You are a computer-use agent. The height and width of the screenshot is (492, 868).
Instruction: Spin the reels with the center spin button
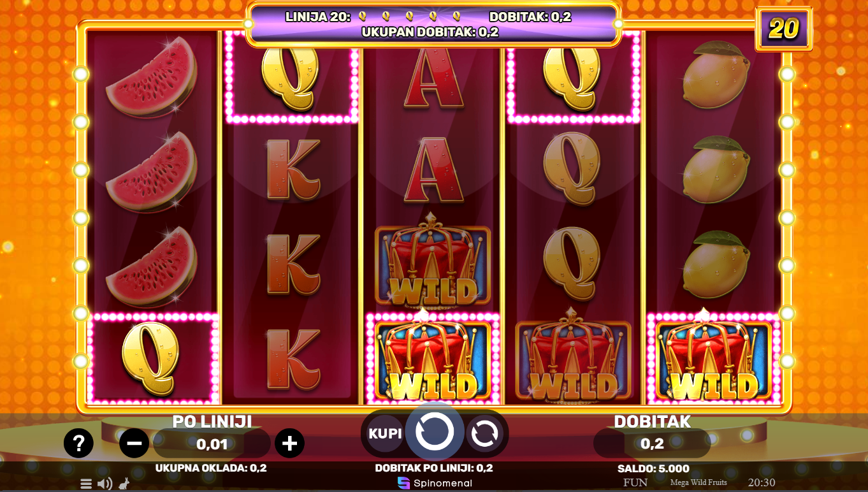coord(435,432)
